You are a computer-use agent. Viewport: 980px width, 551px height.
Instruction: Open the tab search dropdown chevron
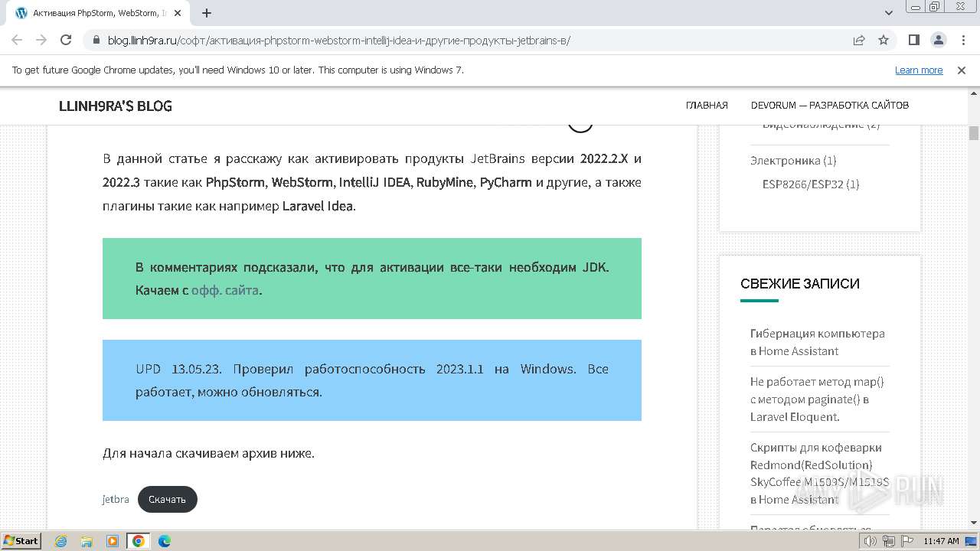pos(889,13)
